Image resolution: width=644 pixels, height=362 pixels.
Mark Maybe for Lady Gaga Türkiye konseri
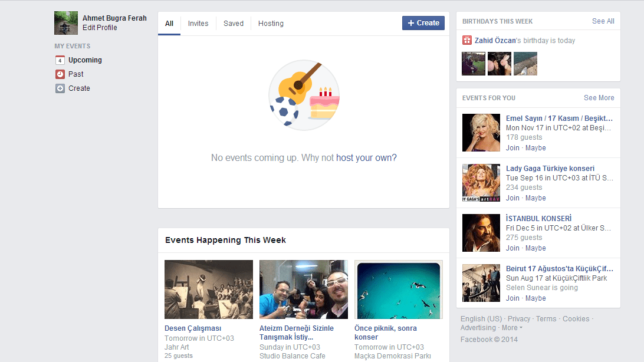(x=535, y=198)
